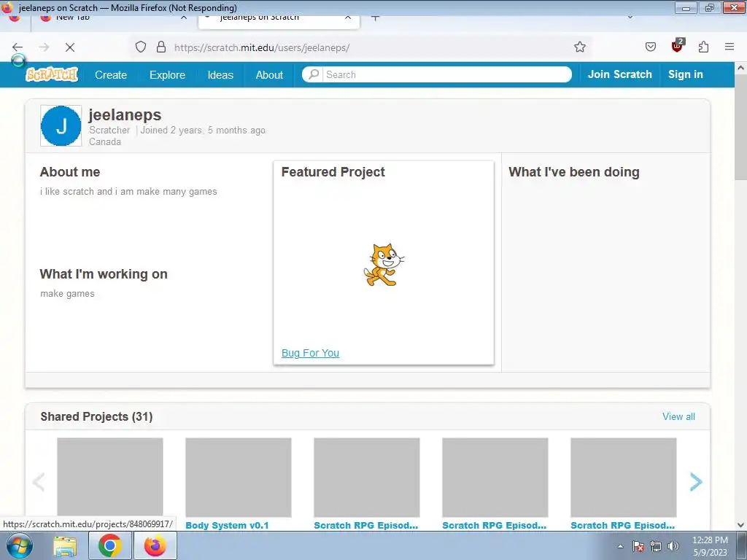This screenshot has width=747, height=560.
Task: Open the Extensions puzzle piece icon
Action: click(x=704, y=47)
